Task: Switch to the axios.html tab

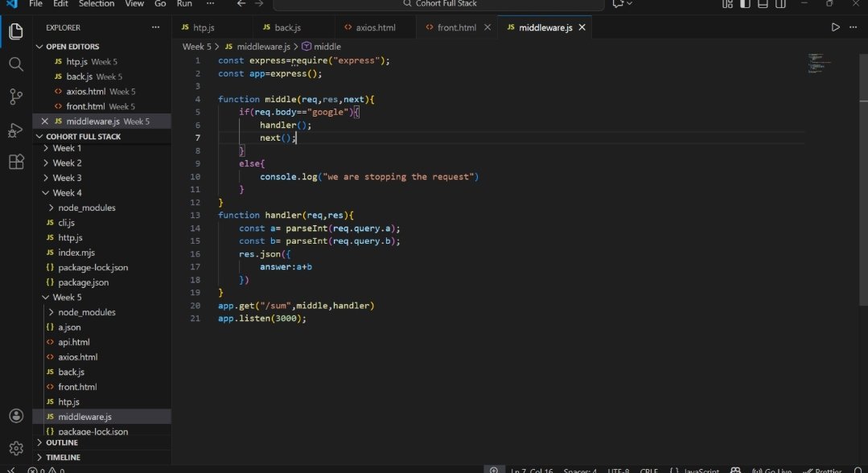Action: [x=376, y=27]
